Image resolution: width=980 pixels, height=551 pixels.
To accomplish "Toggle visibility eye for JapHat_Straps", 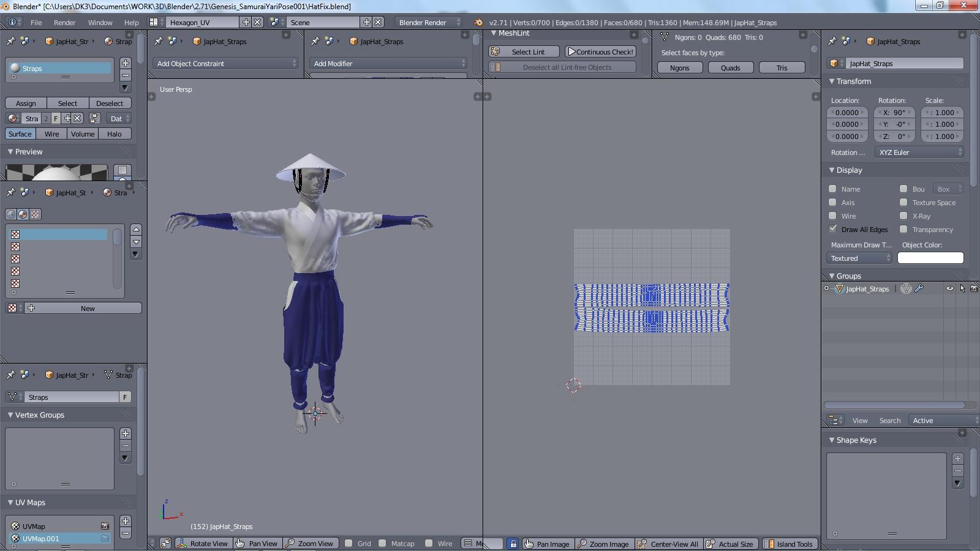I will point(949,289).
